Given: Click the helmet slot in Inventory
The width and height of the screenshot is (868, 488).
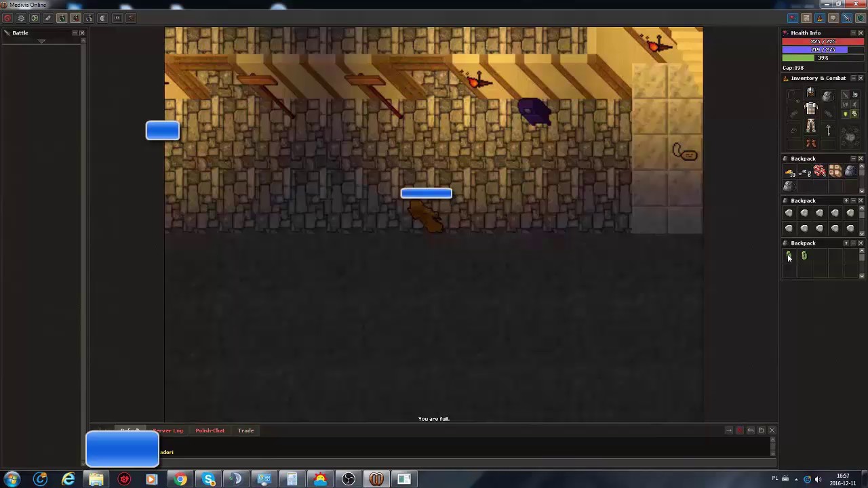Looking at the screenshot, I should [811, 93].
